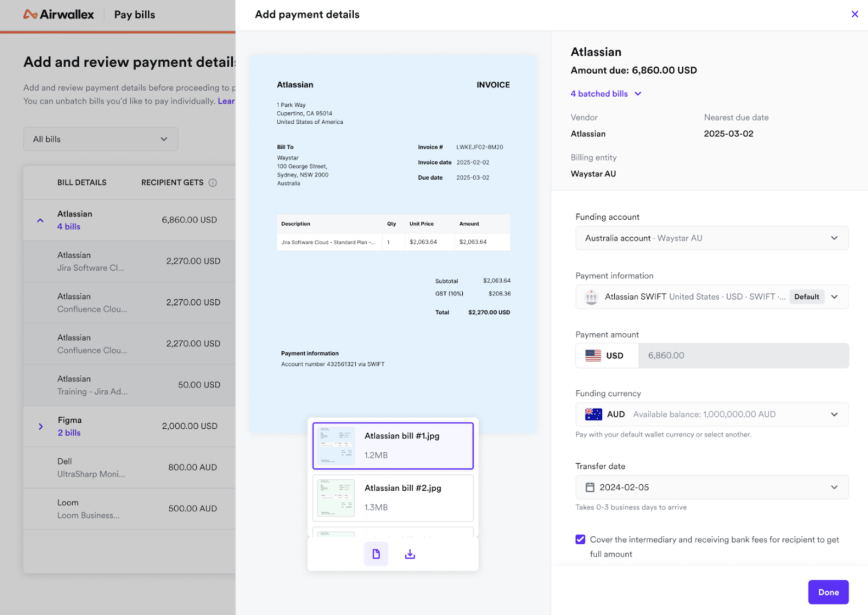Viewport: 868px width, 615px height.
Task: Click the document view icon
Action: pyautogui.click(x=376, y=554)
